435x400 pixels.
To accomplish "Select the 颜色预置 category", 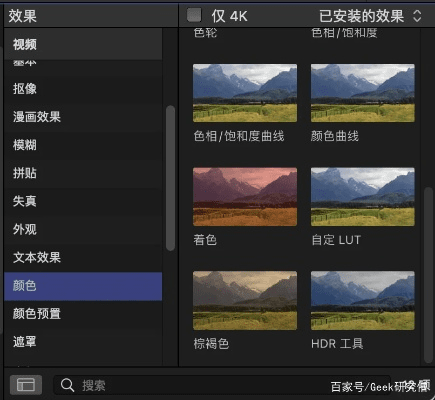I will 83,314.
